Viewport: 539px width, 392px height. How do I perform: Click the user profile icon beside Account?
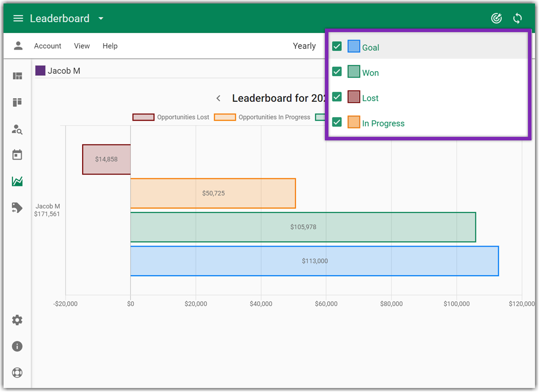click(x=18, y=46)
